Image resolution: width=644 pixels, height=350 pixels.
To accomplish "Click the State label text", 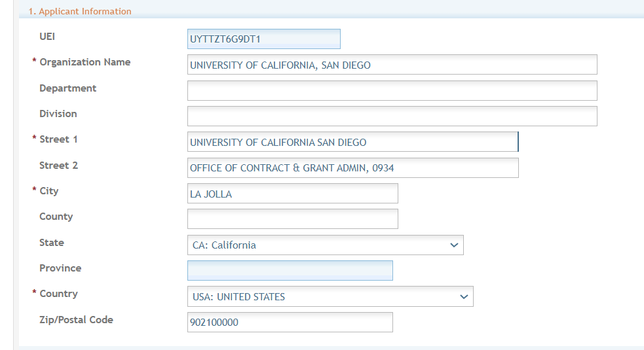I will 52,243.
